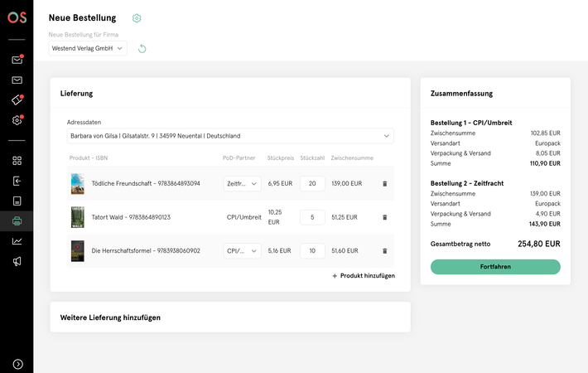Click the green reset arrow icon
Screen dimensions: 588x373
pos(142,48)
